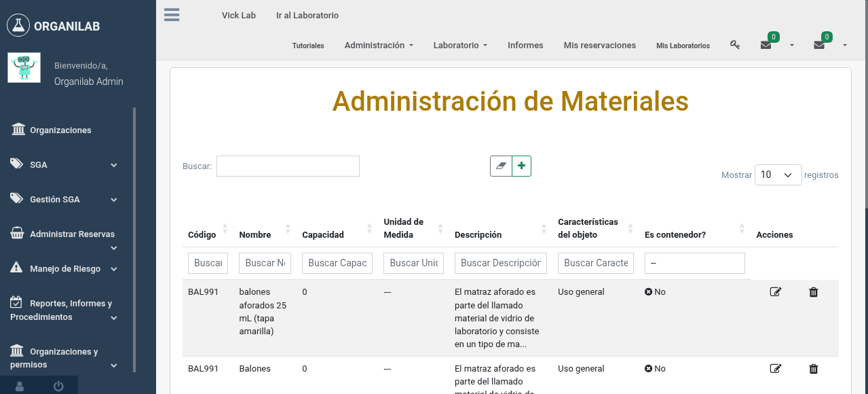Sort table by Es contenedor? column
The height and width of the screenshot is (394, 868).
(695, 228)
